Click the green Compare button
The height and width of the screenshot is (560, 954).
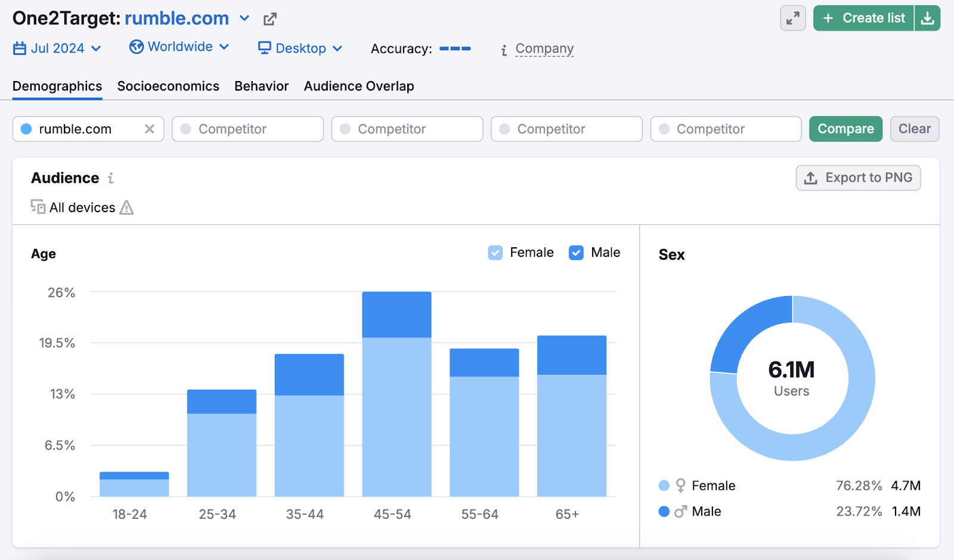845,129
